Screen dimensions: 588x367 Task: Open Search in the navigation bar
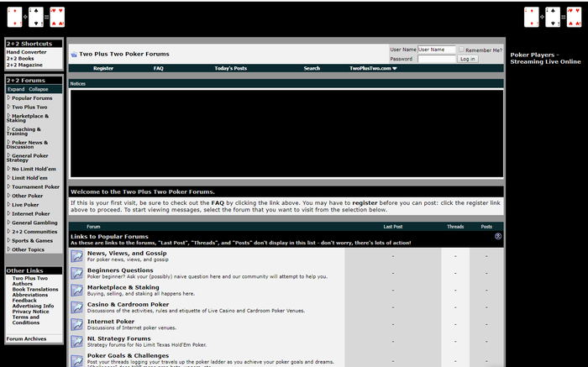click(x=312, y=68)
